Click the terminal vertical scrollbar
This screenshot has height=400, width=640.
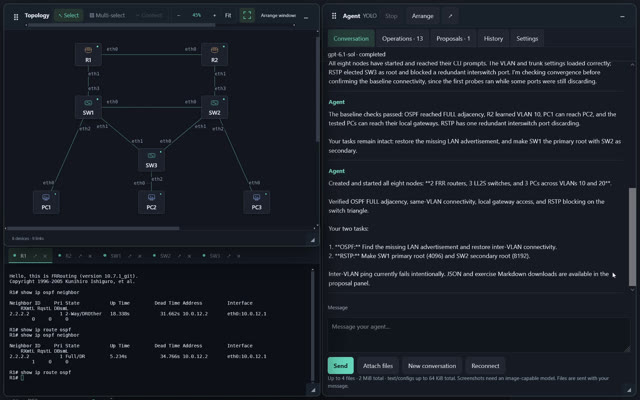[313, 327]
